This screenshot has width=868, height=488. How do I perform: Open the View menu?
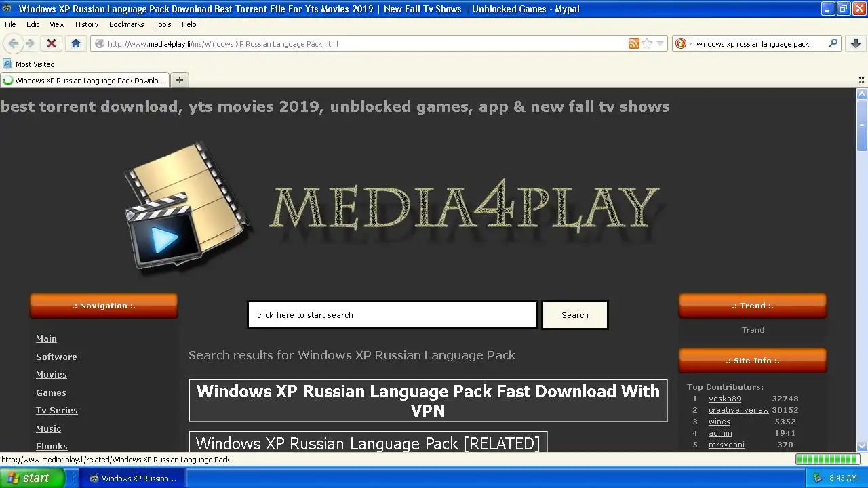click(57, 24)
